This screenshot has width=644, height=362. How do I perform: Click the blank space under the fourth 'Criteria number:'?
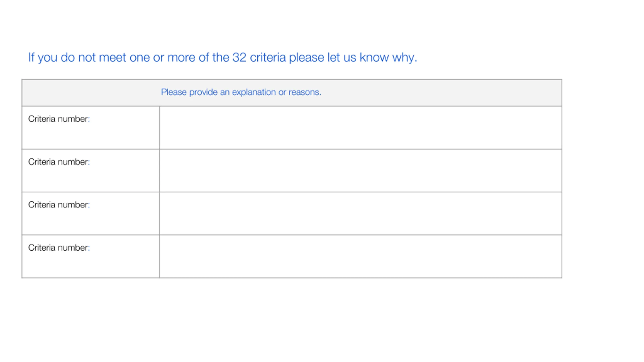pos(91,265)
